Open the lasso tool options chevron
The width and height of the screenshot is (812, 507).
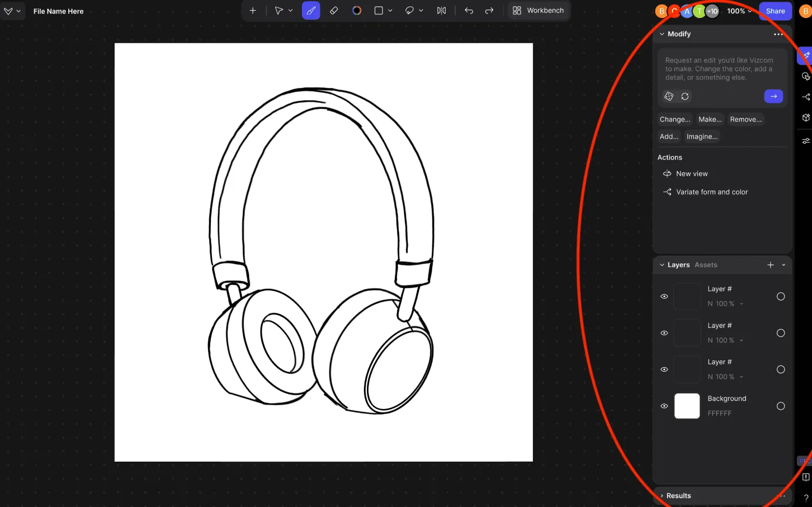tap(421, 11)
